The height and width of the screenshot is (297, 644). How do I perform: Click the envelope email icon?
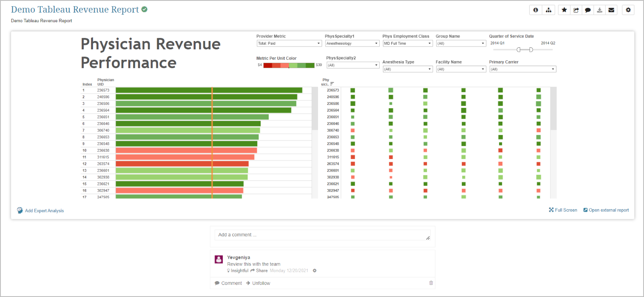point(611,10)
